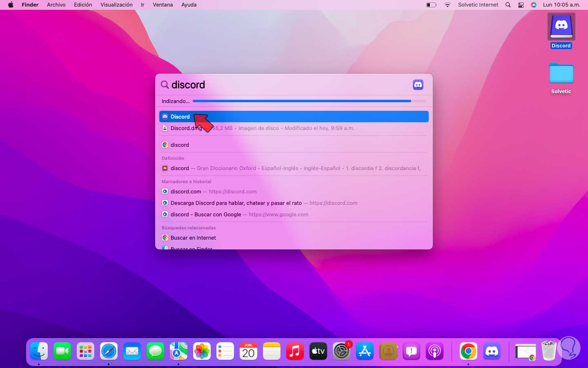Open the Notes app in Dock
This screenshot has height=368, width=588.
272,351
